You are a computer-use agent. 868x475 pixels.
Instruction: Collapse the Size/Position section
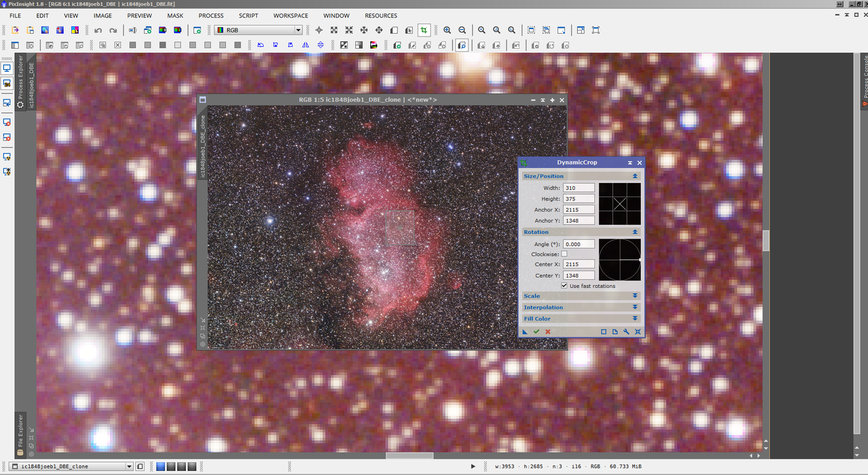(x=635, y=176)
